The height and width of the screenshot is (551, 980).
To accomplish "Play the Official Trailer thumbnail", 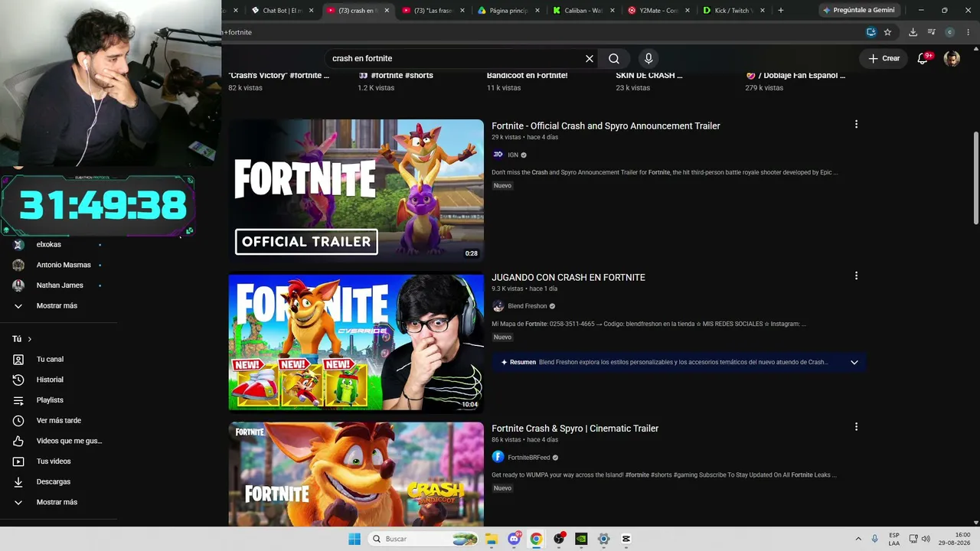I will [356, 191].
